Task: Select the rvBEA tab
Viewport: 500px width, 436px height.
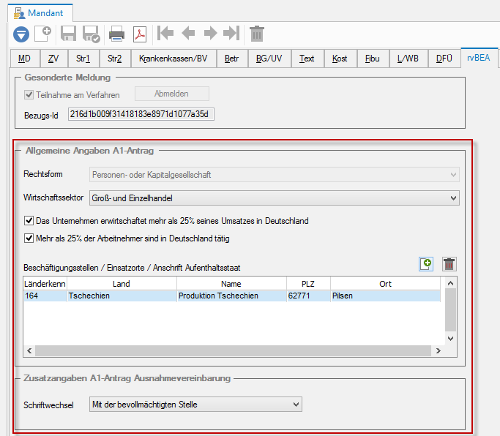Action: [x=479, y=58]
